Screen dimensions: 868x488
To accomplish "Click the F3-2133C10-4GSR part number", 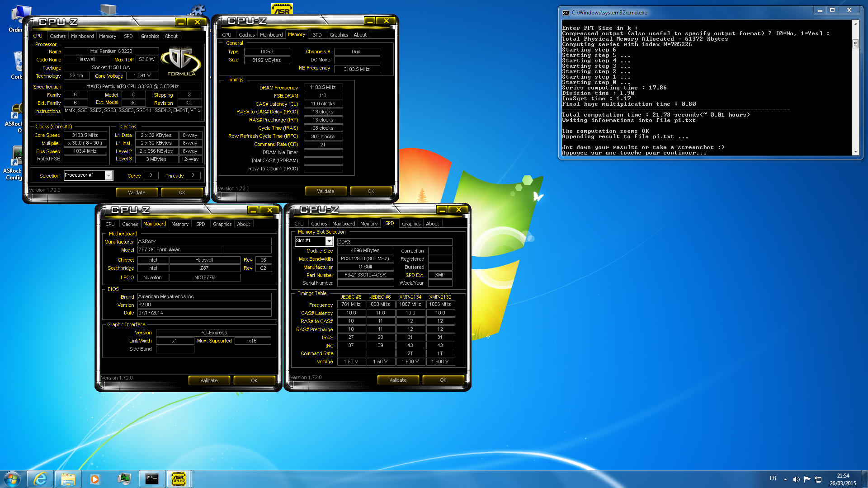I will [x=365, y=275].
